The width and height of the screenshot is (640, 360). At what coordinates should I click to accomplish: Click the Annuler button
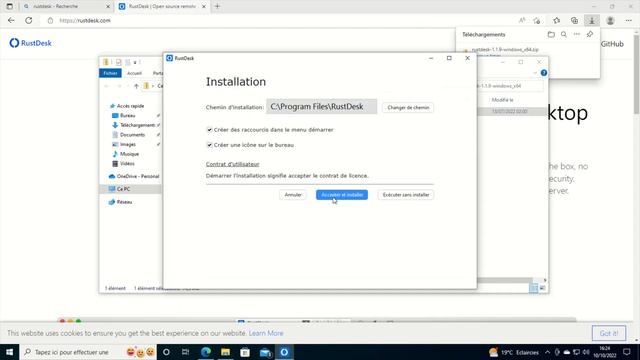(x=293, y=195)
